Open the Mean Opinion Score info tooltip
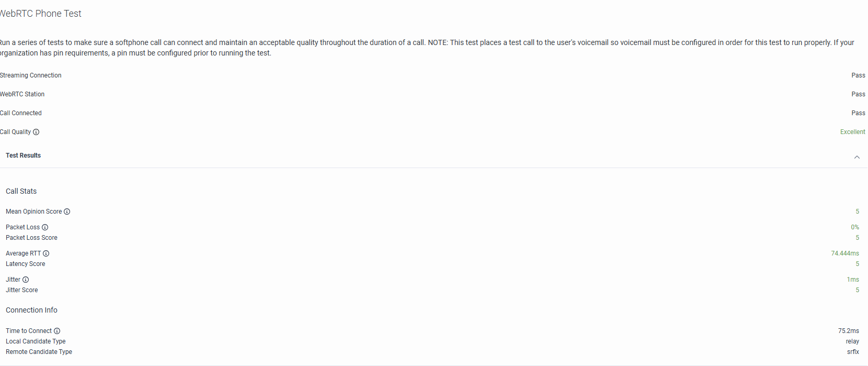Viewport: 868px width, 366px height. [67, 212]
